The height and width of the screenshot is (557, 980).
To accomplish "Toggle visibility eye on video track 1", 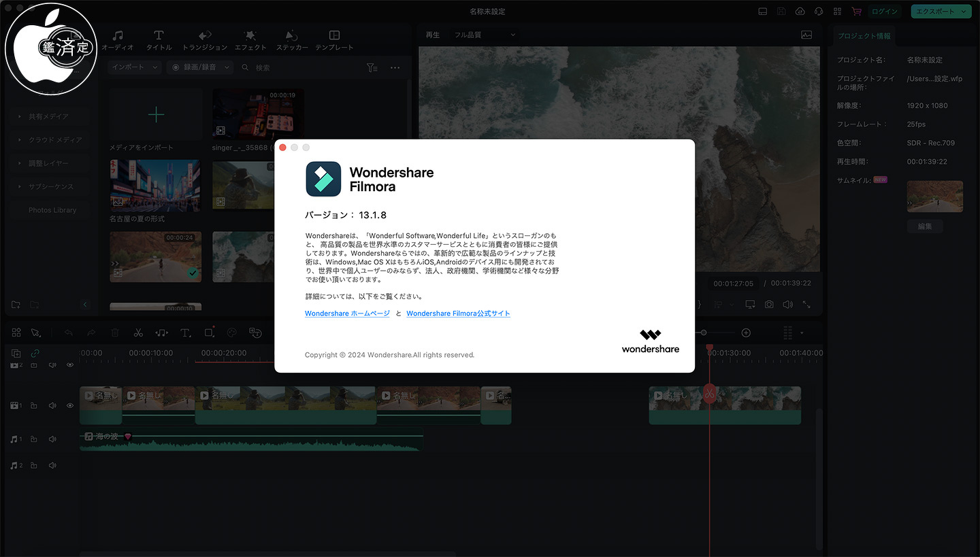I will pos(70,405).
